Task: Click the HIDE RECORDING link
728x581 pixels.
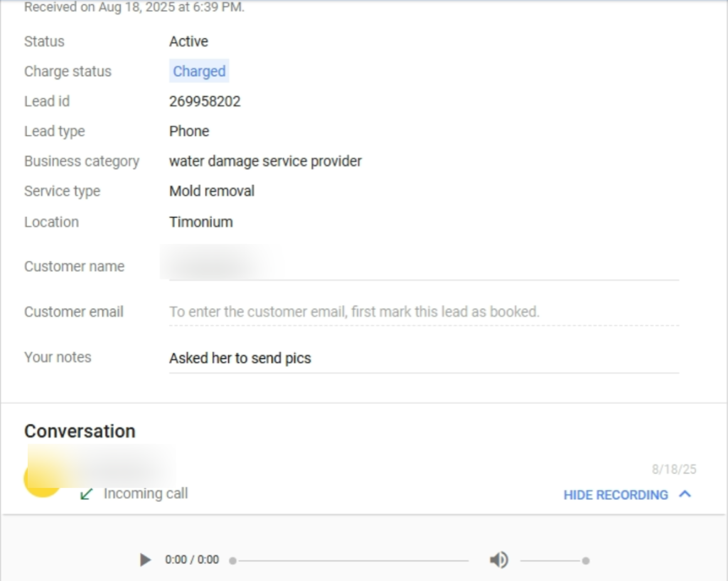Action: 616,495
